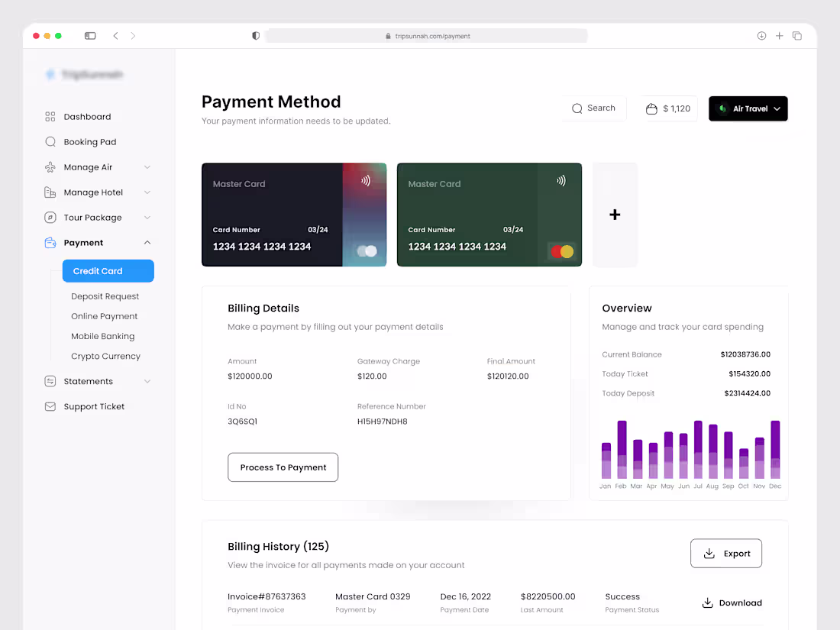This screenshot has width=840, height=630.
Task: Expand the Manage Air chevron
Action: [147, 167]
